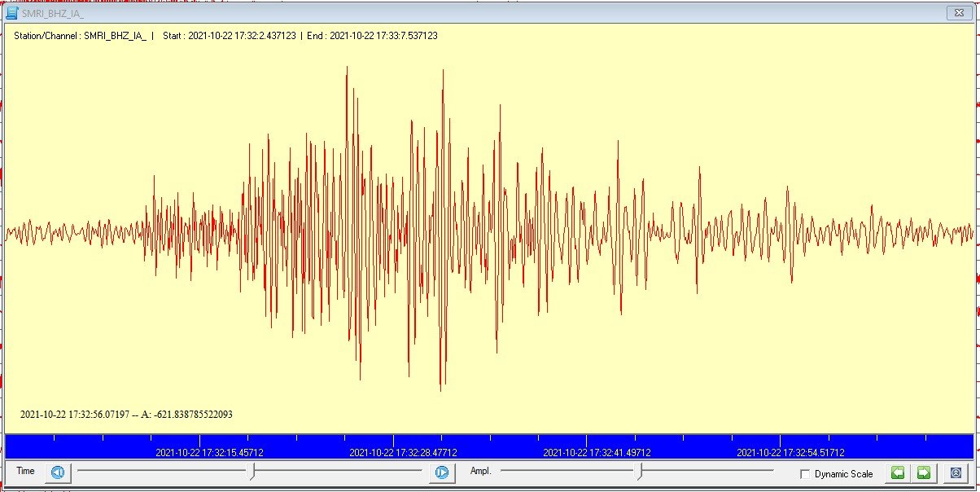Click the Time step-forward button

(x=442, y=472)
